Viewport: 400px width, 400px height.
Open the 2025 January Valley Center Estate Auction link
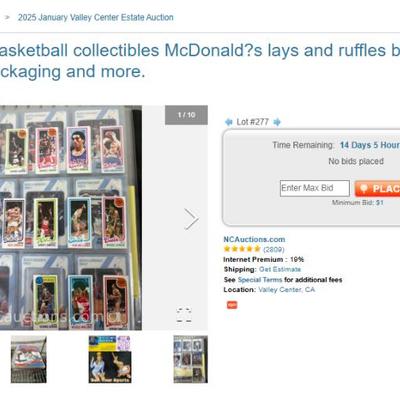coord(96,17)
